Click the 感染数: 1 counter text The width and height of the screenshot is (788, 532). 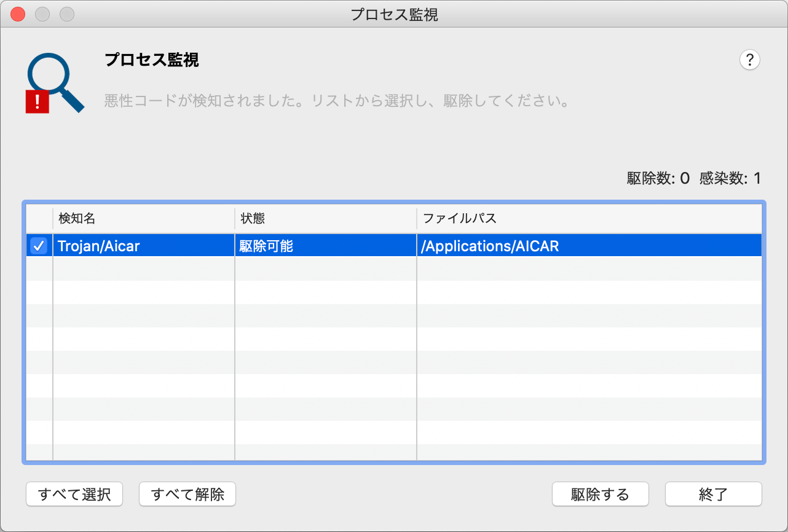pos(730,179)
